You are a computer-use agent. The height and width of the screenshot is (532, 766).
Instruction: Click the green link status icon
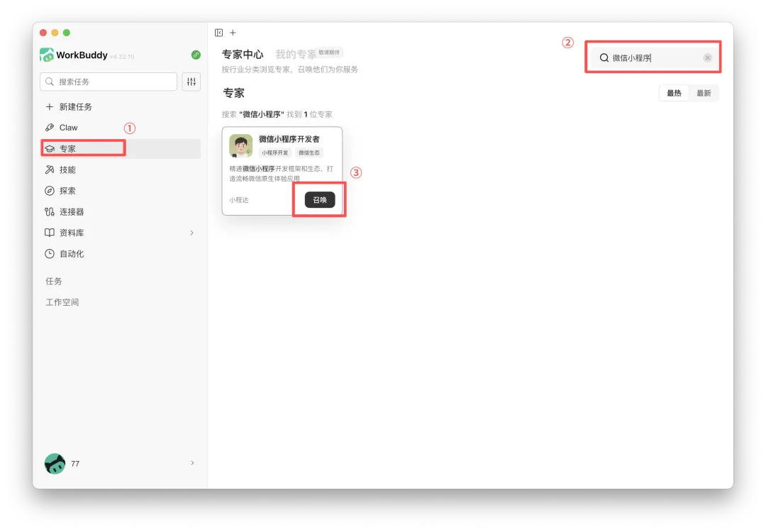click(196, 55)
